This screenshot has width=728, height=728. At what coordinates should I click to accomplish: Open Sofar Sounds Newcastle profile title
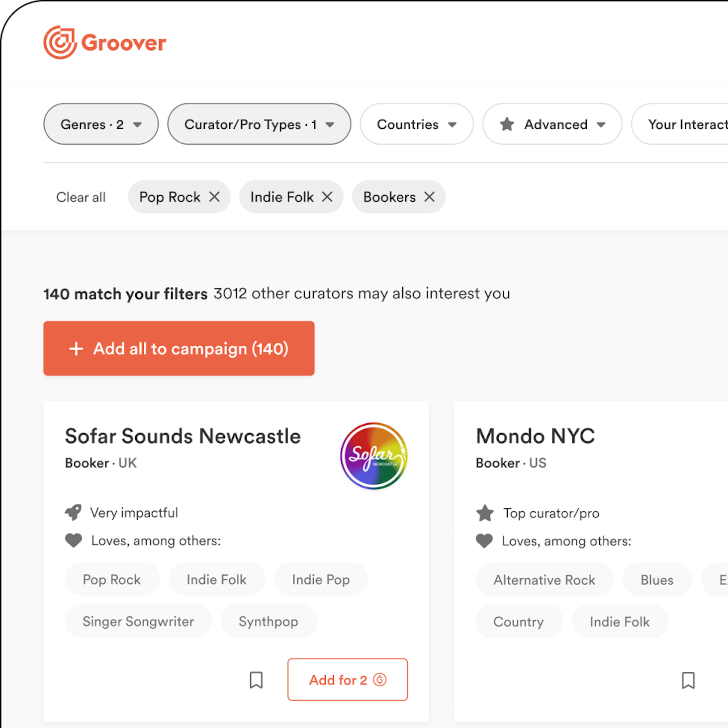[183, 436]
